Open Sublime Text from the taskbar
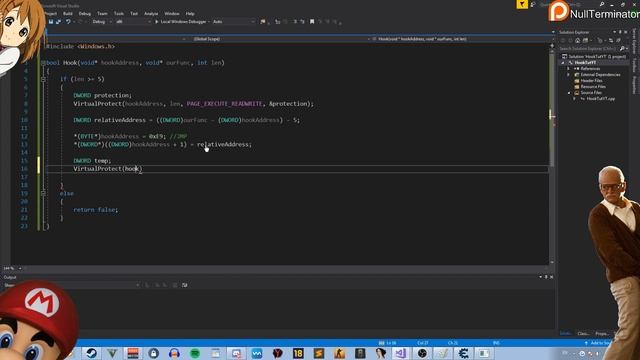Screen dimensions: 640x360 pos(319,353)
